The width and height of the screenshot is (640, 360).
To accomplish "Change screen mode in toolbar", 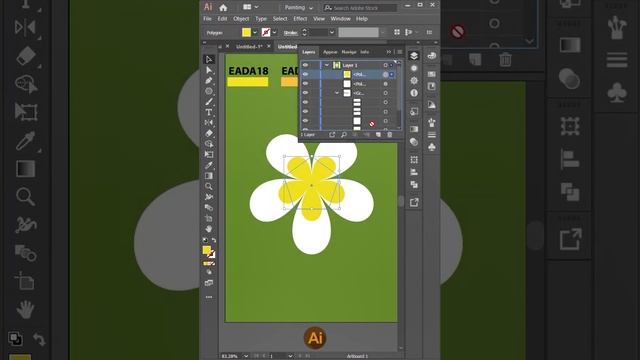I will point(209,282).
